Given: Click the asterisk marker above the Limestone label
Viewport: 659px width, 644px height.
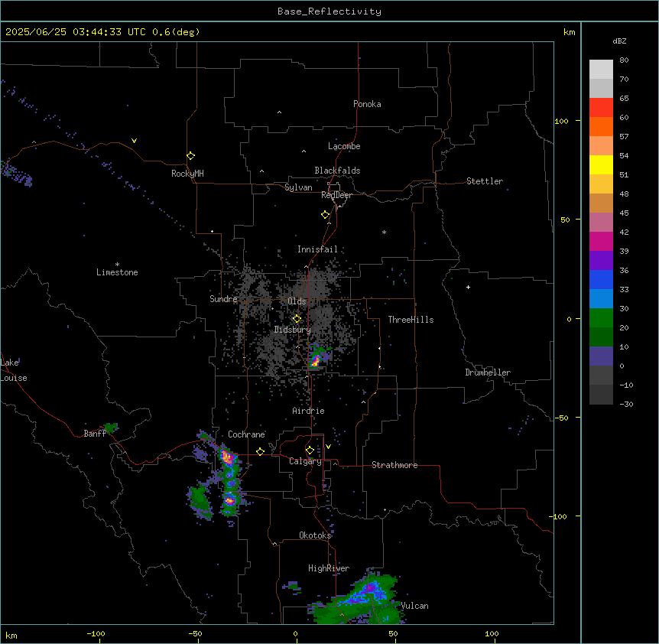Looking at the screenshot, I should coord(117,265).
